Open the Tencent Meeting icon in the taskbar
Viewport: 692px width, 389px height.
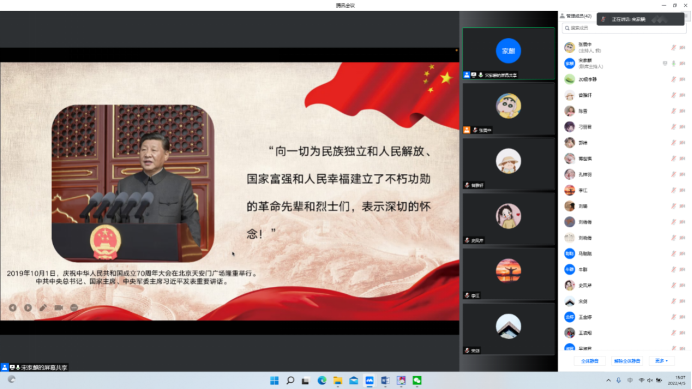click(x=369, y=381)
